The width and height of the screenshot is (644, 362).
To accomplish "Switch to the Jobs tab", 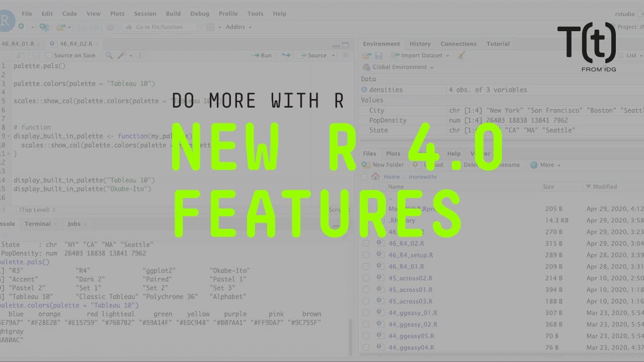I will (74, 224).
